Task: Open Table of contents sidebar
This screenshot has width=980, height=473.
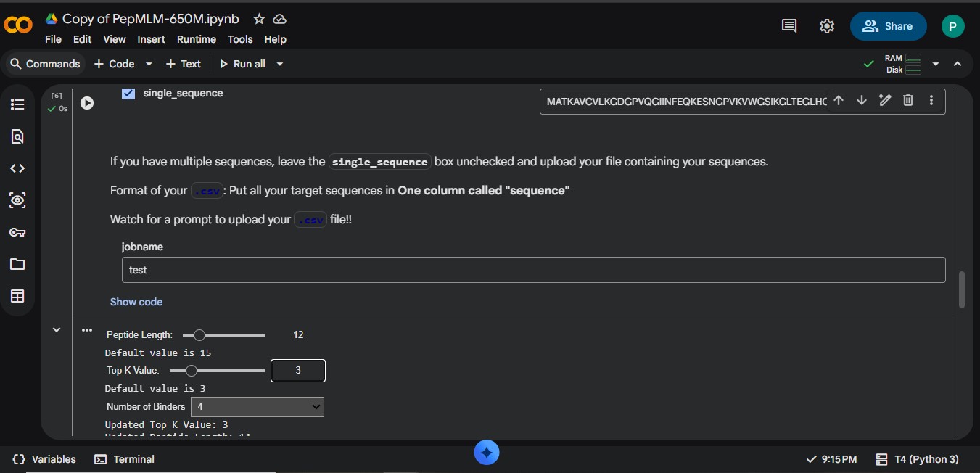Action: click(17, 104)
